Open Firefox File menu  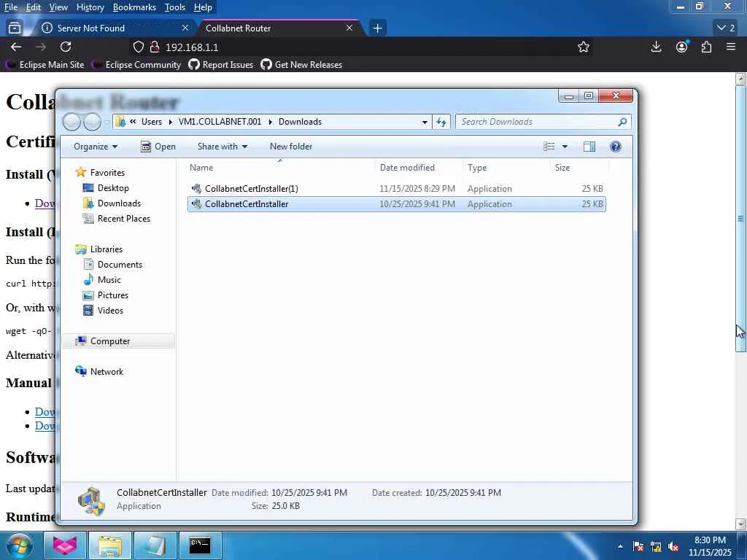tap(11, 7)
